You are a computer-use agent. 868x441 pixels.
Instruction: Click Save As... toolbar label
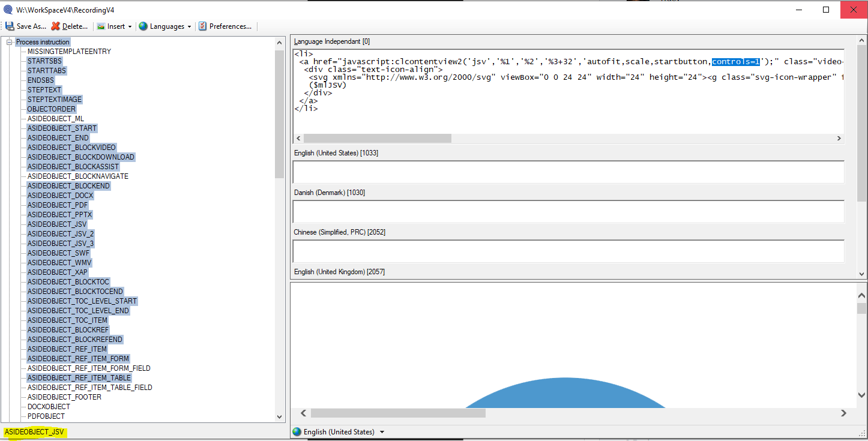(x=31, y=26)
